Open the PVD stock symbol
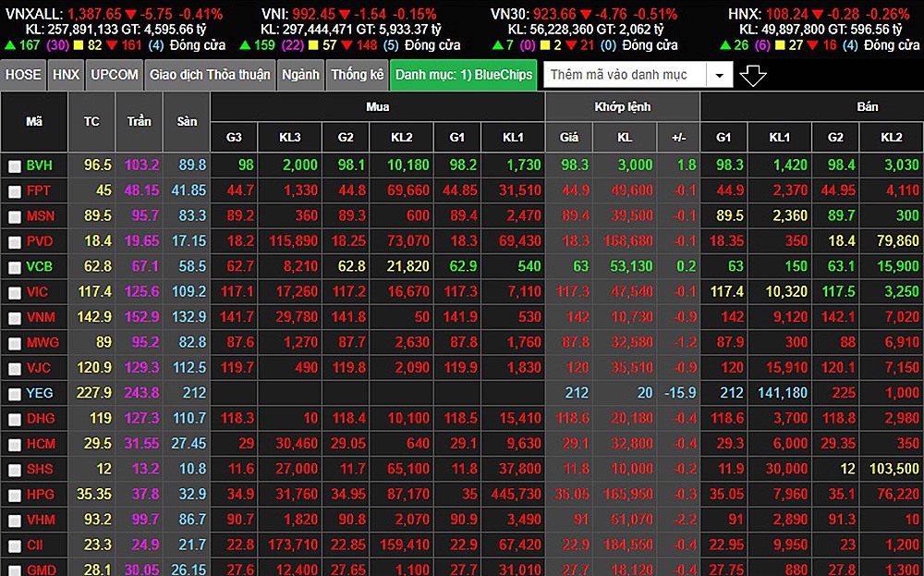Viewport: 924px width, 576px height. [x=40, y=241]
